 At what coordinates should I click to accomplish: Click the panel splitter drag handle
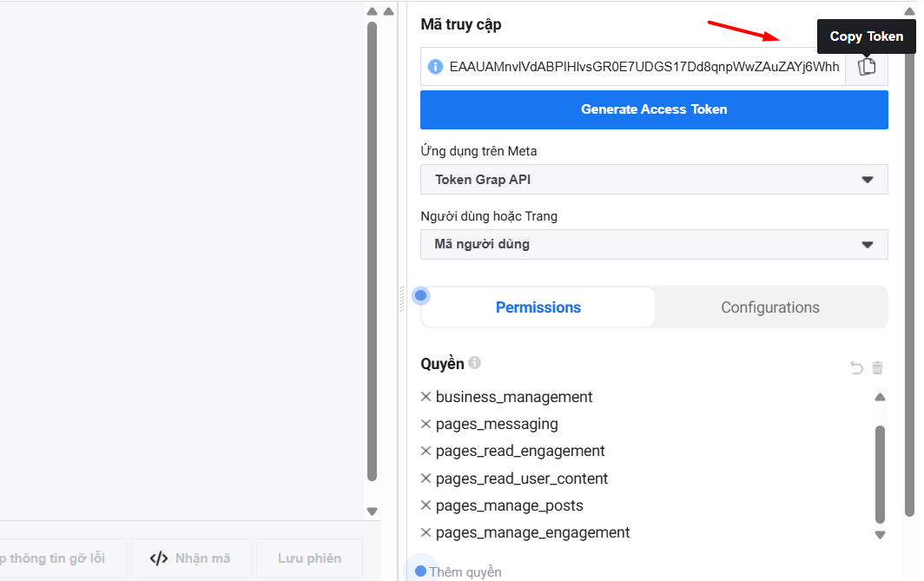tap(402, 299)
